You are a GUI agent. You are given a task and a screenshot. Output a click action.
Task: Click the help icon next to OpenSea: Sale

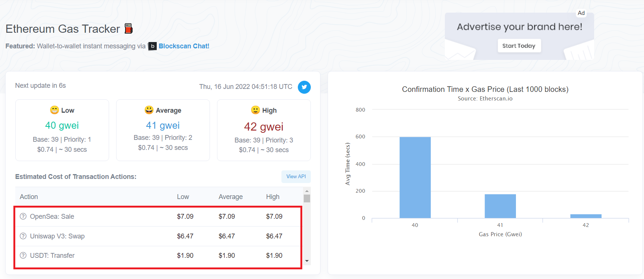point(23,217)
